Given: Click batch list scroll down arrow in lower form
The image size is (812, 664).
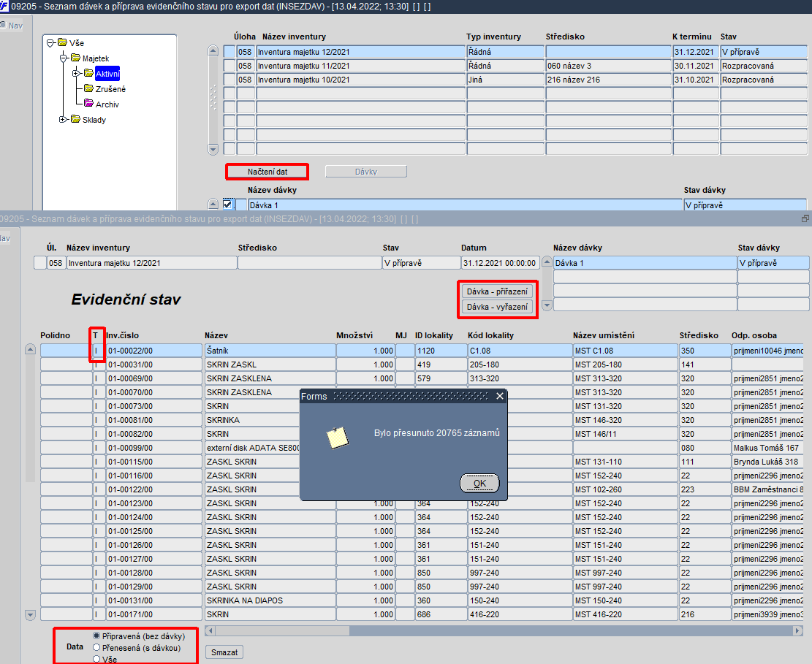Looking at the screenshot, I should (x=547, y=305).
